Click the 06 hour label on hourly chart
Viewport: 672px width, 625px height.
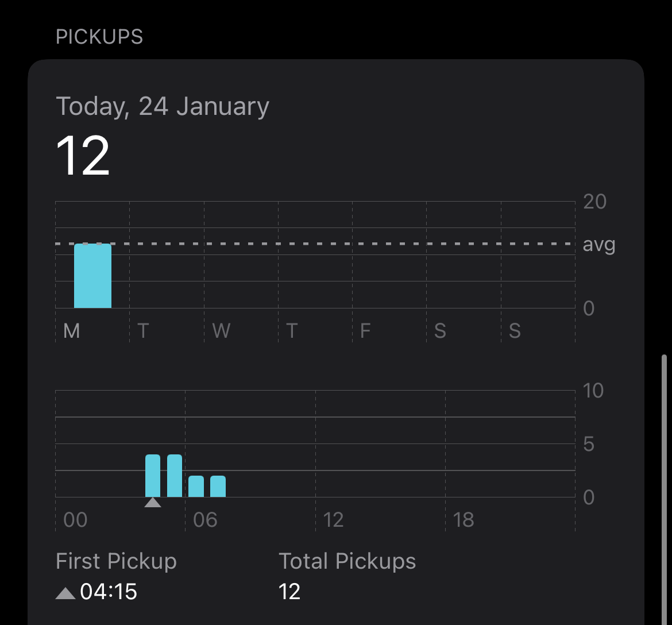click(205, 520)
